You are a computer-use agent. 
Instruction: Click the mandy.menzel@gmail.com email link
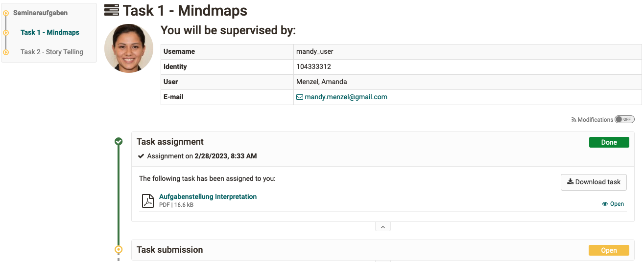pyautogui.click(x=346, y=97)
